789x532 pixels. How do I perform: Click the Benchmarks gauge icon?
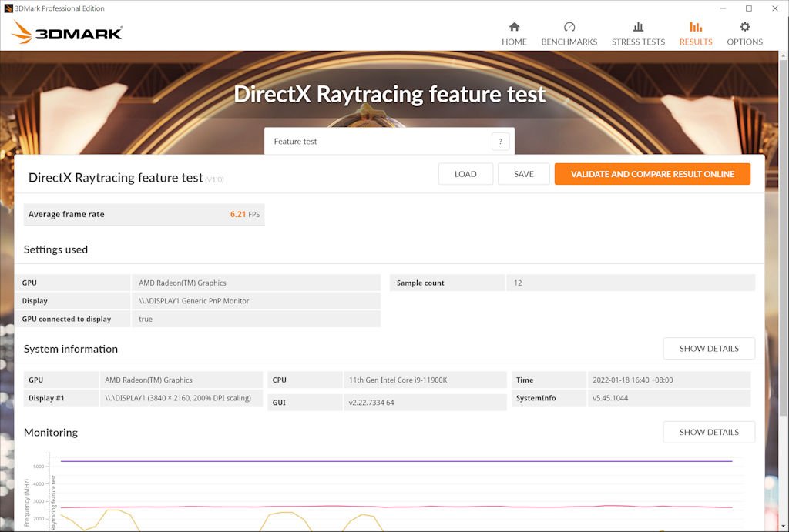(x=569, y=27)
